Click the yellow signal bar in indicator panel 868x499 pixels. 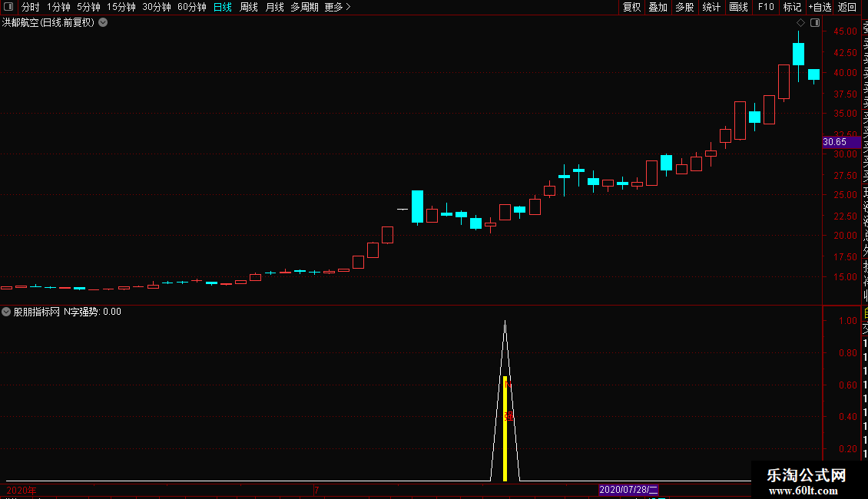505,428
